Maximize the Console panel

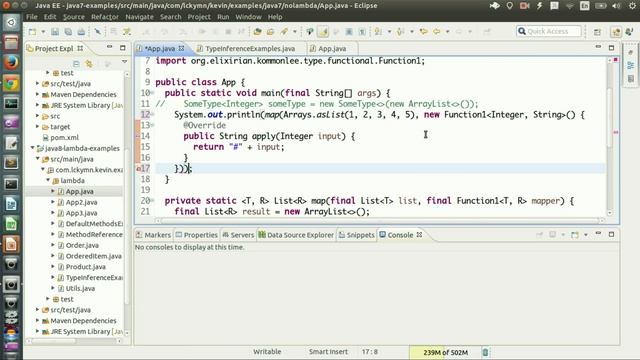click(611, 234)
